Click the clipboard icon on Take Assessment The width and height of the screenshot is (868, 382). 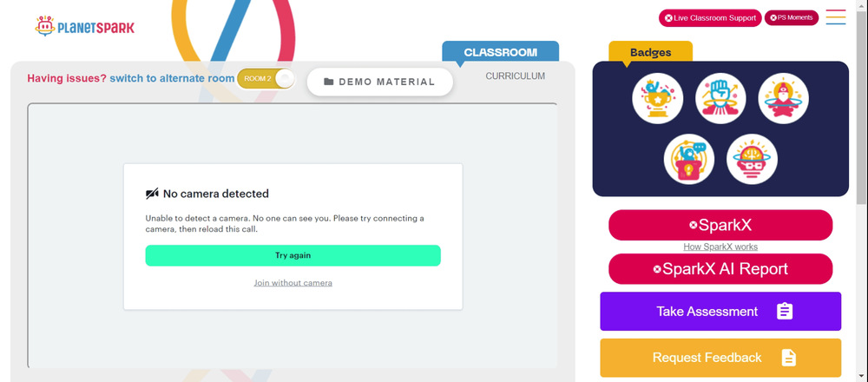pos(785,311)
